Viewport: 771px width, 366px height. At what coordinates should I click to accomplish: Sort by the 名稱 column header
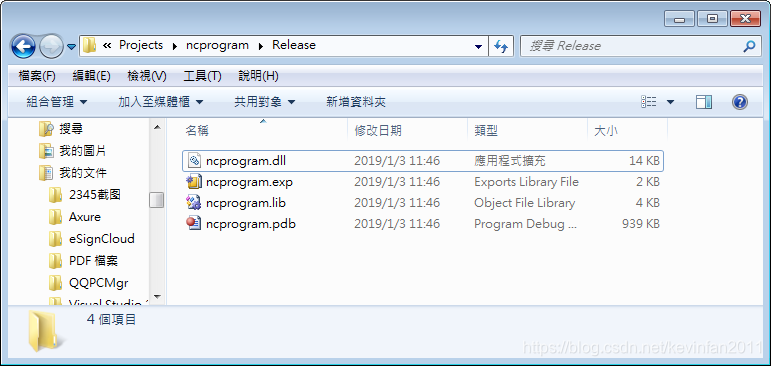(264, 131)
